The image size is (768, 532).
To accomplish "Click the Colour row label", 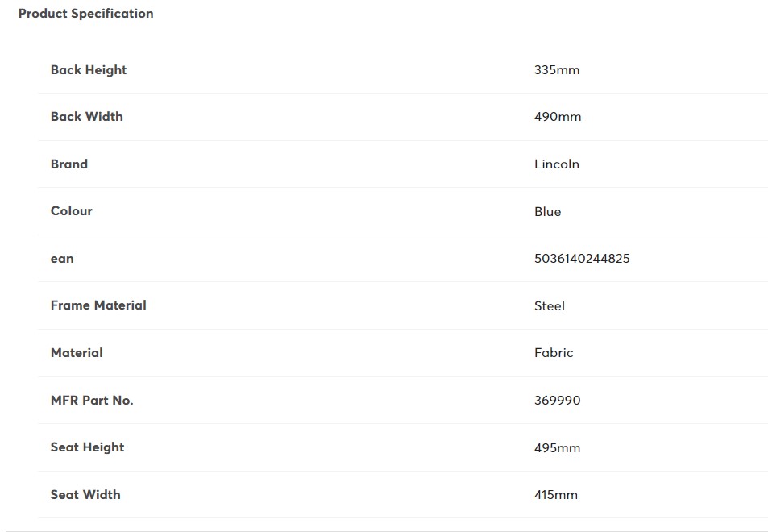I will point(72,211).
